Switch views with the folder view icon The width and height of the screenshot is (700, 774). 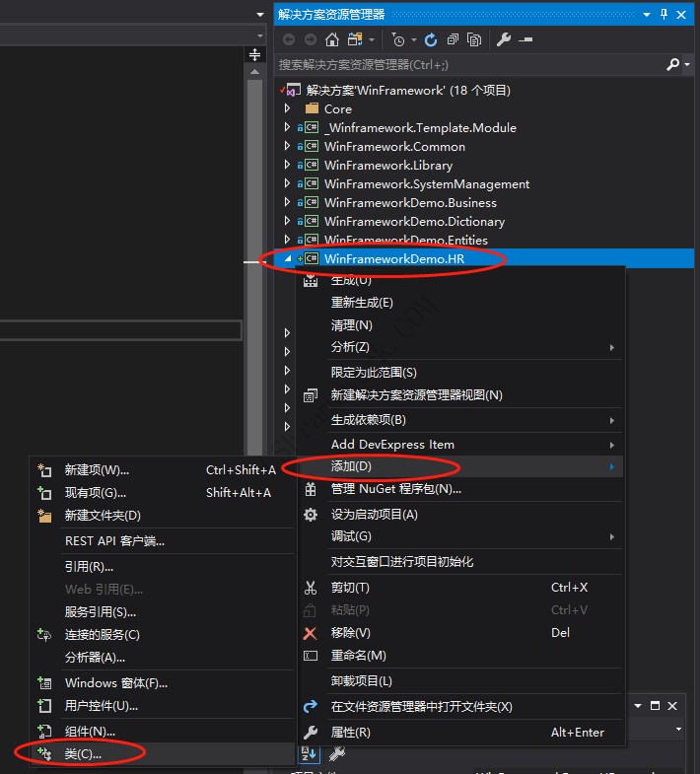pyautogui.click(x=356, y=39)
